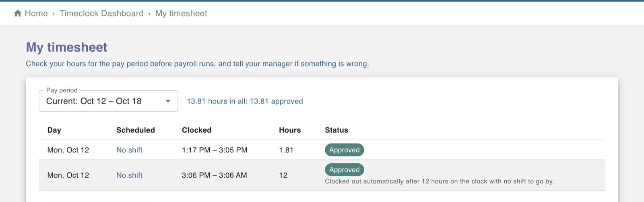Click Mon, Oct 12 in the 12 hours row
The image size is (644, 202).
[68, 175]
